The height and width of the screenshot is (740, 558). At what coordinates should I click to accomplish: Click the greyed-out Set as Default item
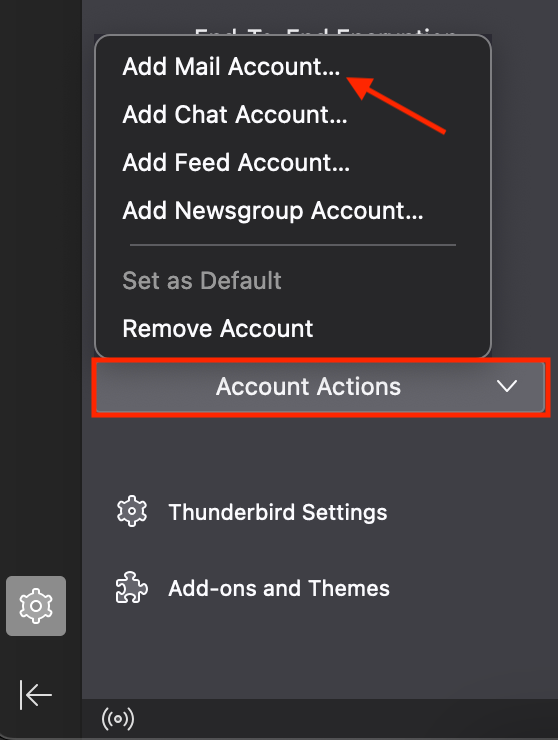[202, 280]
